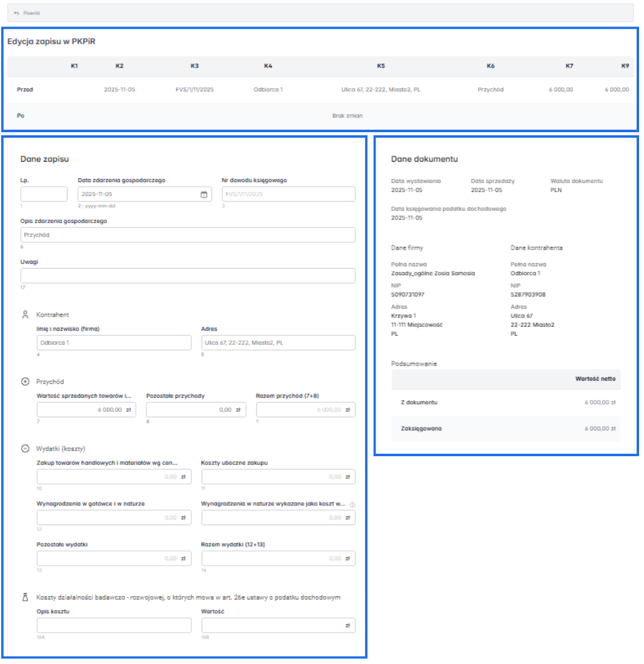The width and height of the screenshot is (644, 664).
Task: Click Waluta dokumentu PLN value
Action: click(556, 190)
